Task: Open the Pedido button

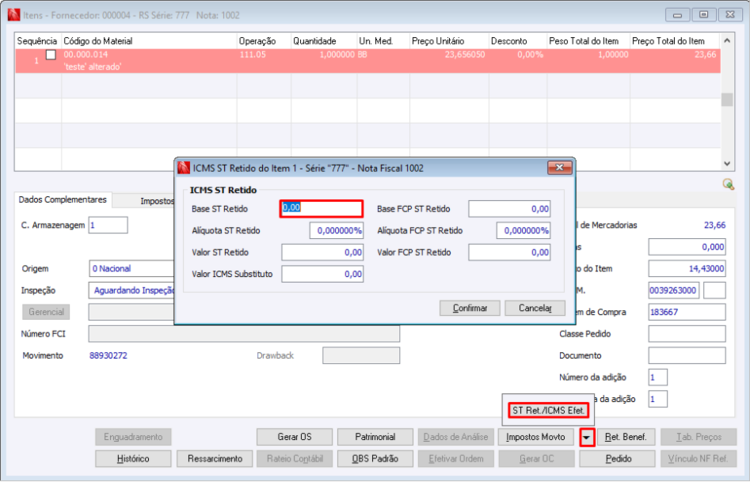Action: click(x=618, y=459)
